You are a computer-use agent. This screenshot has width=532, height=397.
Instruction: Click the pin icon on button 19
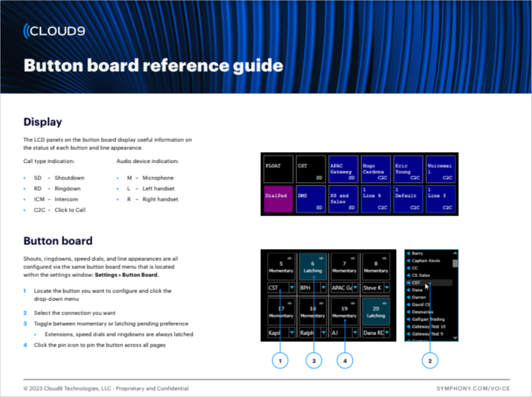tap(353, 303)
